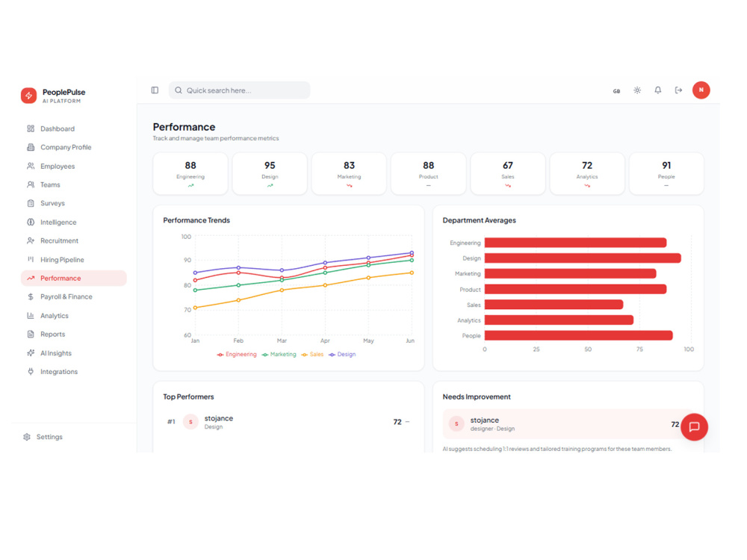Click stojance's avatar in Top Performers

point(190,422)
